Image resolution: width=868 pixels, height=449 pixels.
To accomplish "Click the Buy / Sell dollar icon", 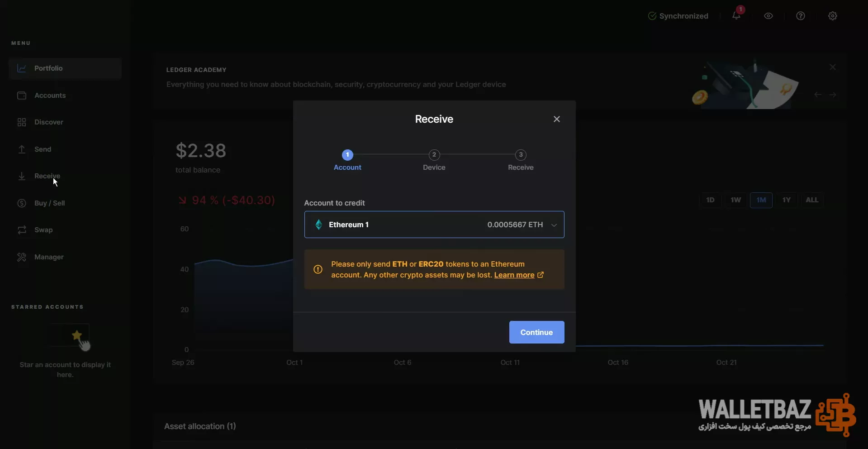I will [22, 203].
